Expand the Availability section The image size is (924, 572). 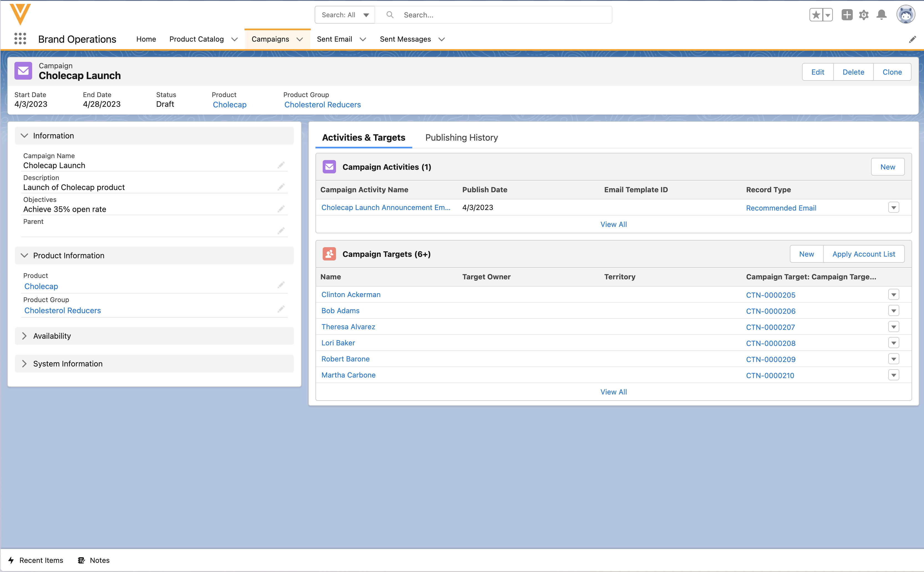pos(25,336)
